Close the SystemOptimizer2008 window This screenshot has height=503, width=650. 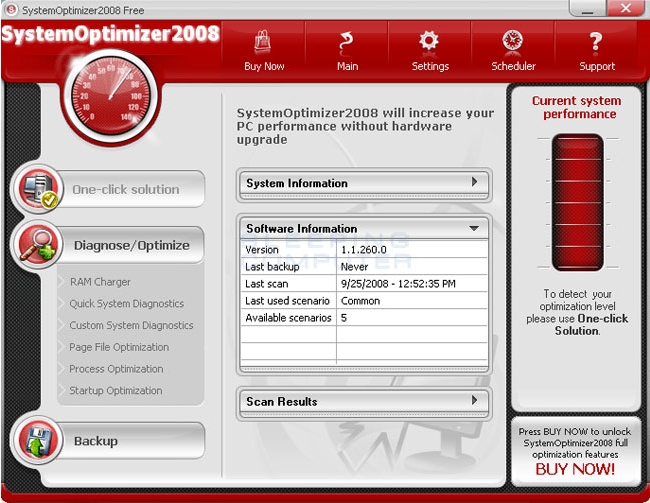click(x=626, y=8)
